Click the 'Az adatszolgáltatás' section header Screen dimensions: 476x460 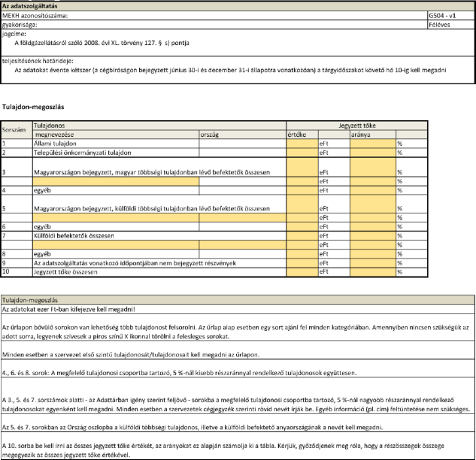[x=238, y=6]
